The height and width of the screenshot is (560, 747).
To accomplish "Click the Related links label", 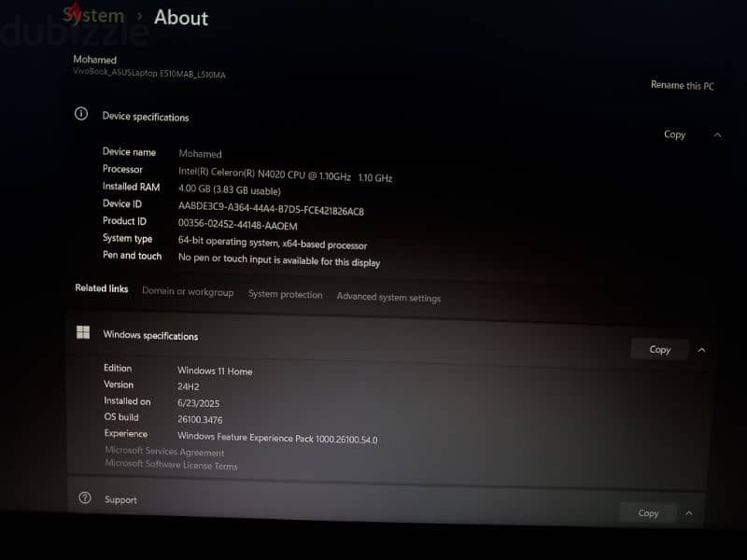I will click(102, 288).
